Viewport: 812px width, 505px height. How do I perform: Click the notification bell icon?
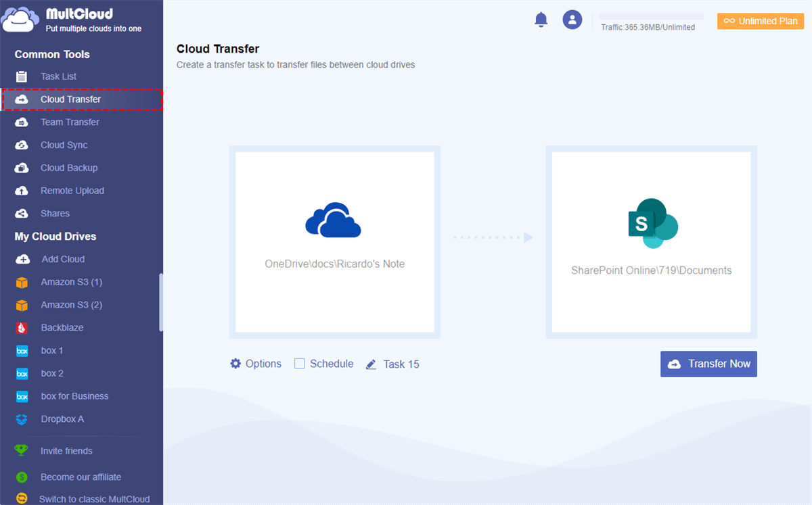click(x=541, y=20)
